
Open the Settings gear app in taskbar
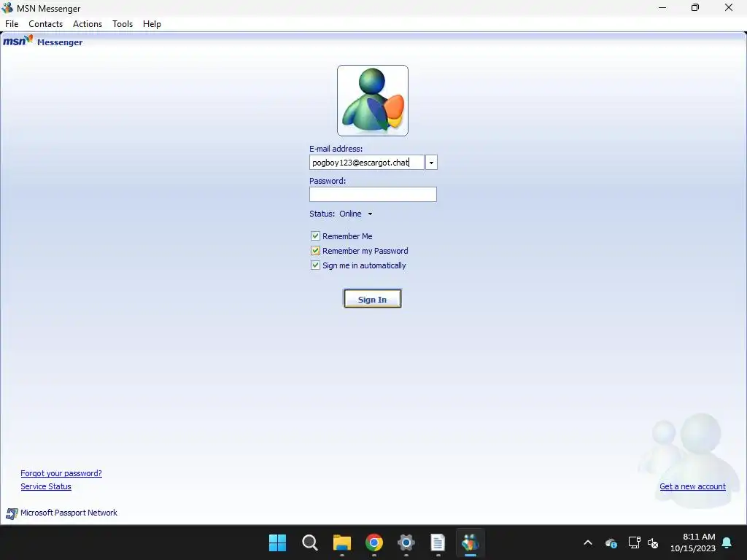click(406, 542)
